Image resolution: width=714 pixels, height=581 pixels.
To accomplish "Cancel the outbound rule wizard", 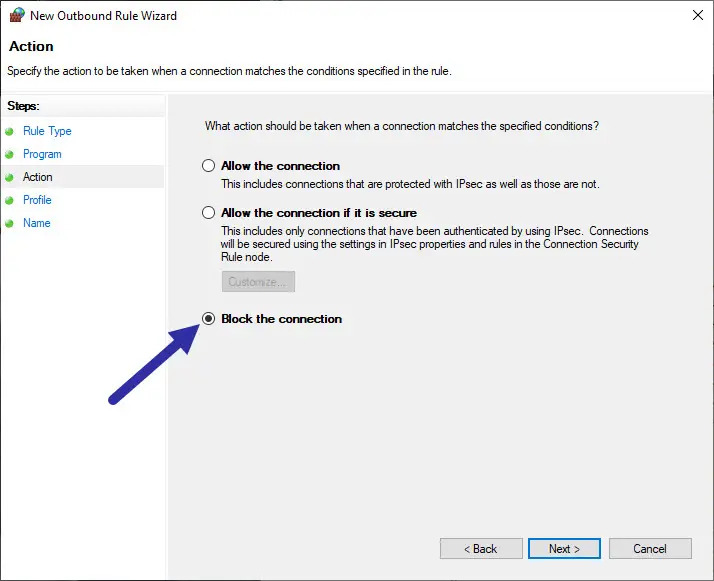I will coord(650,549).
